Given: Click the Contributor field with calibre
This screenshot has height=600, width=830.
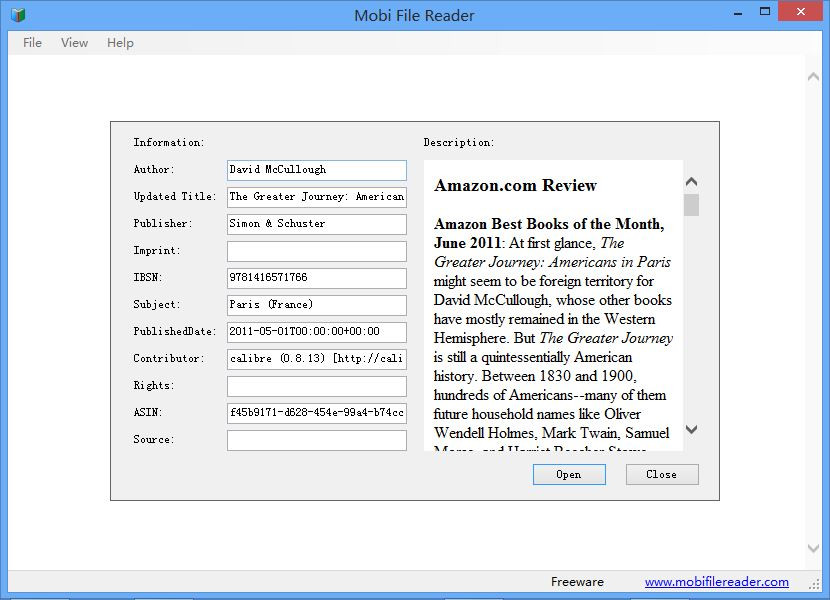Looking at the screenshot, I should [x=317, y=359].
